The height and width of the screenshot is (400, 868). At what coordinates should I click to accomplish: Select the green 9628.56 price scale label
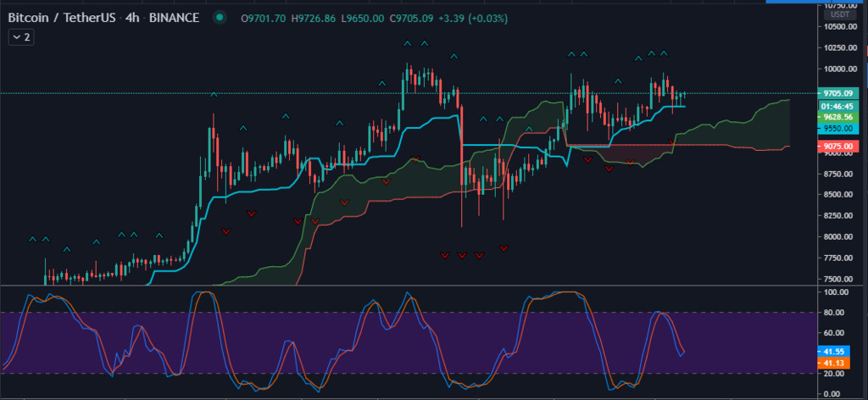(x=836, y=117)
